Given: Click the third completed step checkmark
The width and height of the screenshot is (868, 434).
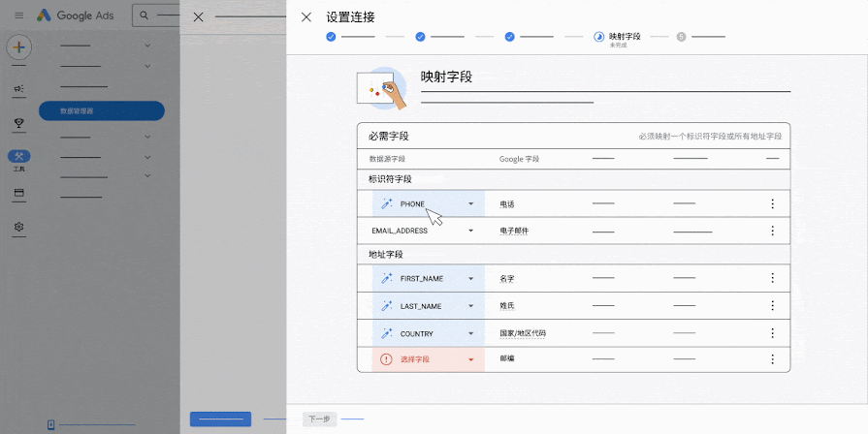Looking at the screenshot, I should tap(509, 37).
